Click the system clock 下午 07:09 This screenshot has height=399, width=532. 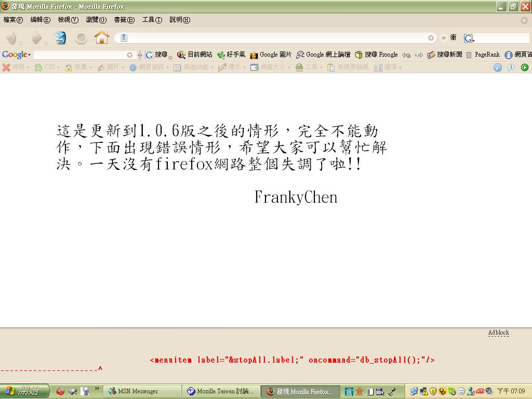[511, 391]
